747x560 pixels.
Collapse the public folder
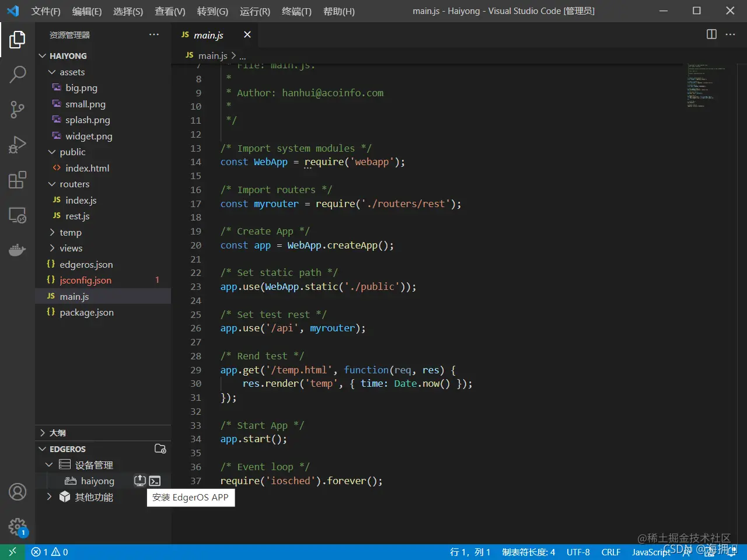tap(103, 152)
